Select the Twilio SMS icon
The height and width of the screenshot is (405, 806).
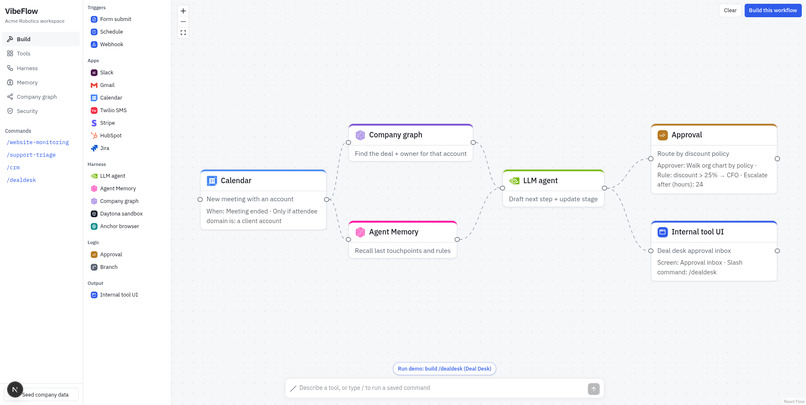(x=94, y=110)
